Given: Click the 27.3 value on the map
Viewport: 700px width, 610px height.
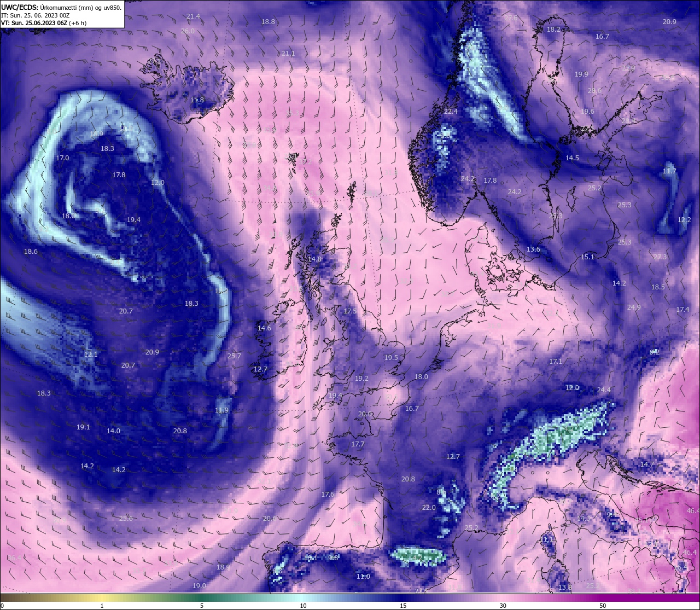Looking at the screenshot, I should tap(660, 257).
